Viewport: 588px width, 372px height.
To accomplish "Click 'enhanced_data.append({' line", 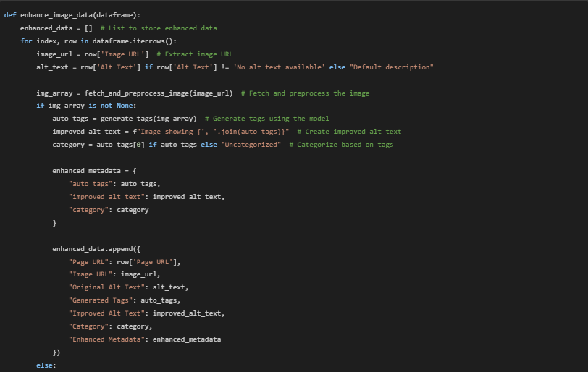I will (96, 249).
